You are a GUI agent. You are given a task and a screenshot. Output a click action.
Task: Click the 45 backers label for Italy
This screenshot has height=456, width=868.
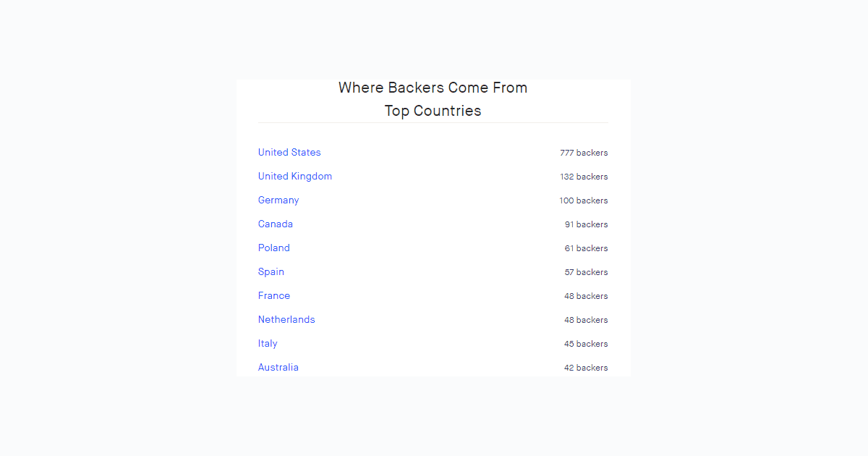(x=586, y=344)
